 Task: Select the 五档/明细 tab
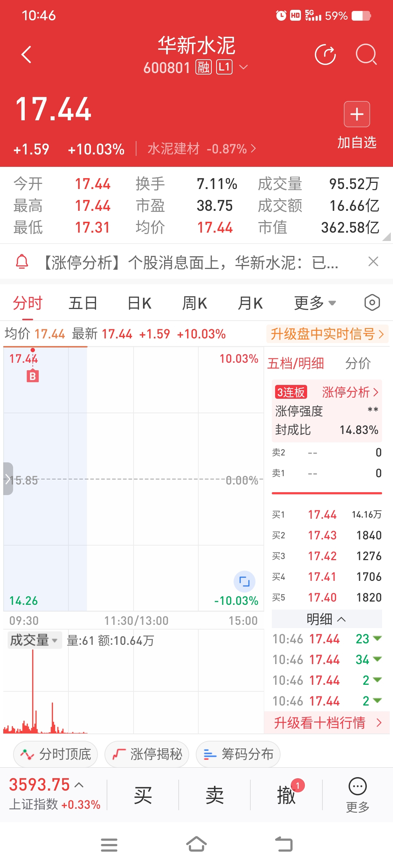click(295, 363)
